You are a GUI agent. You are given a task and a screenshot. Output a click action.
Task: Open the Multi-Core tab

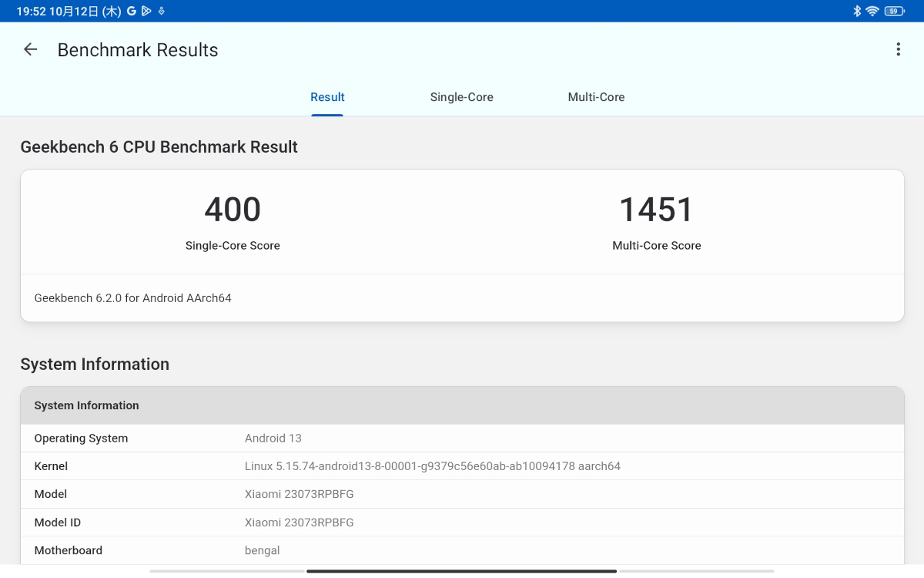pyautogui.click(x=596, y=97)
